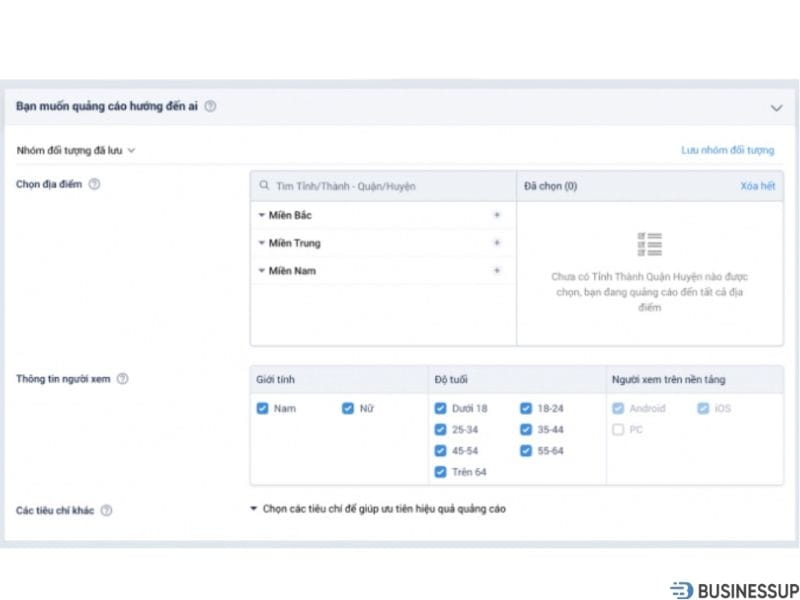This screenshot has width=800, height=600.
Task: Uncheck the 'Nữ' gender checkbox
Action: tap(348, 408)
